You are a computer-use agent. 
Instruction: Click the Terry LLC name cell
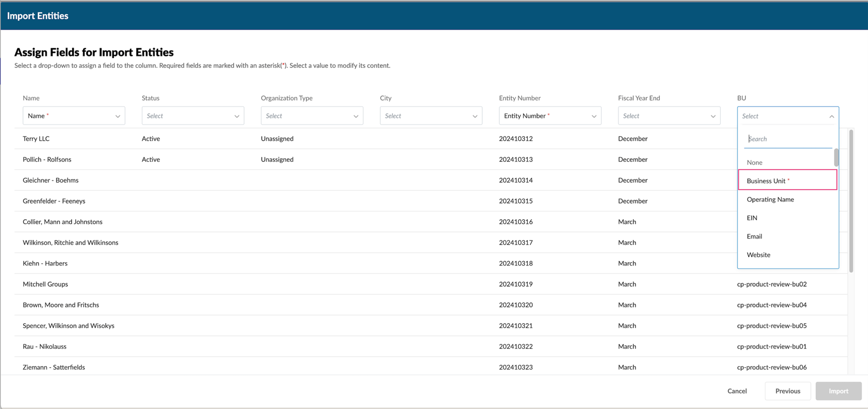(x=36, y=138)
